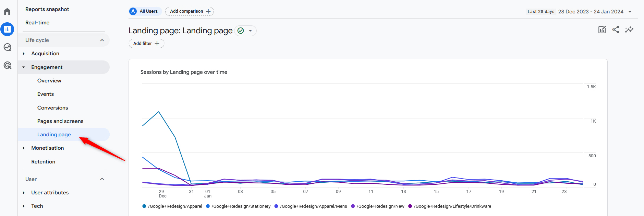Viewport: 644px width, 216px height.
Task: Click the /Google+Redesign/Stationery legend dot
Action: coord(208,206)
